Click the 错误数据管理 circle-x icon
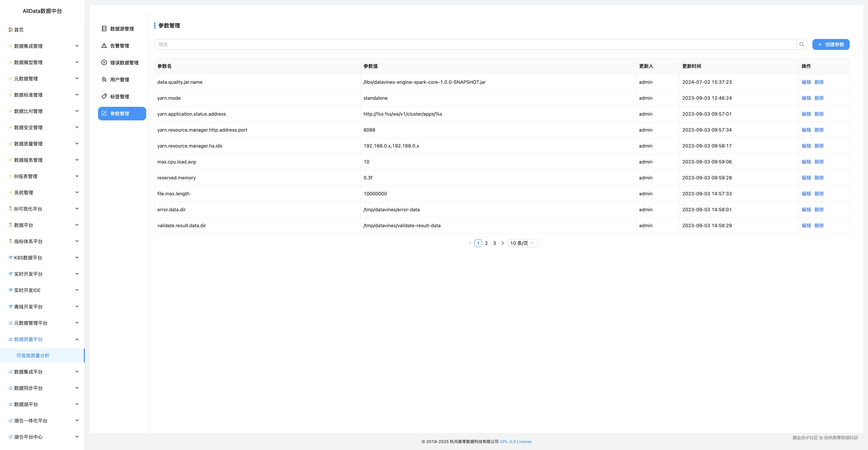 pyautogui.click(x=104, y=63)
